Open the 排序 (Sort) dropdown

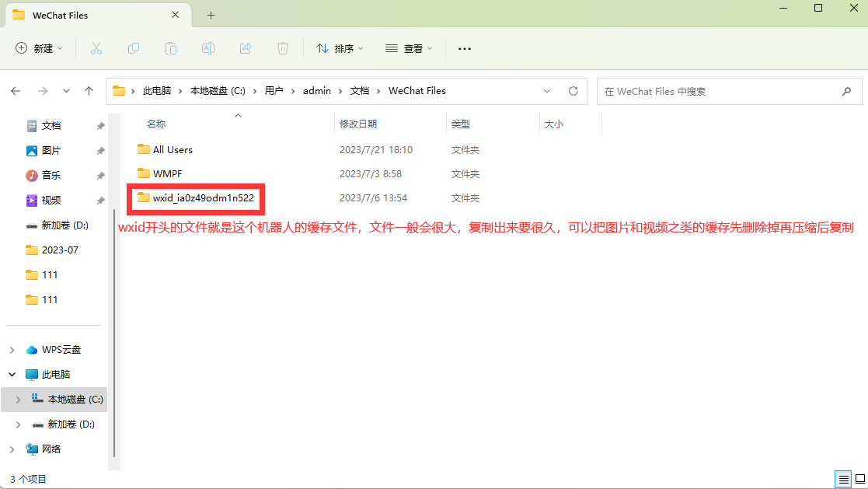point(340,48)
